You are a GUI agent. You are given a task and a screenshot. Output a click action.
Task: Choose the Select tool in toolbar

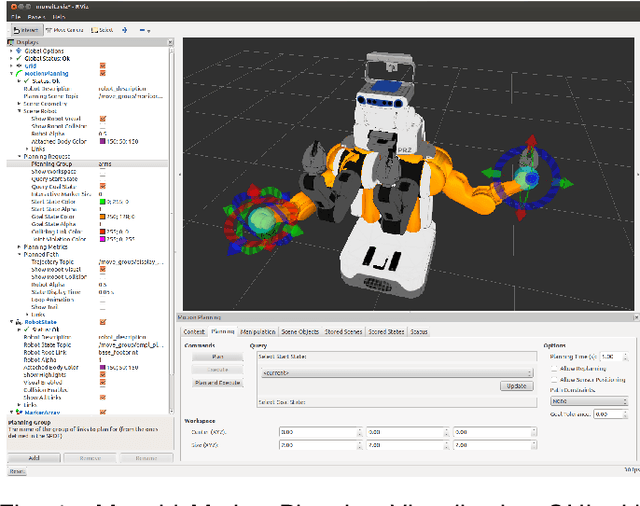pos(103,30)
